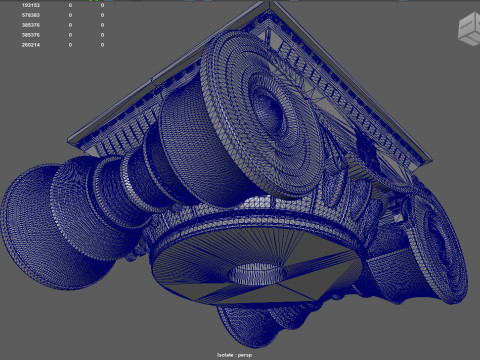This screenshot has height=360, width=480.
Task: Click the "Isolate : persp" viewport label
Action: tap(234, 355)
